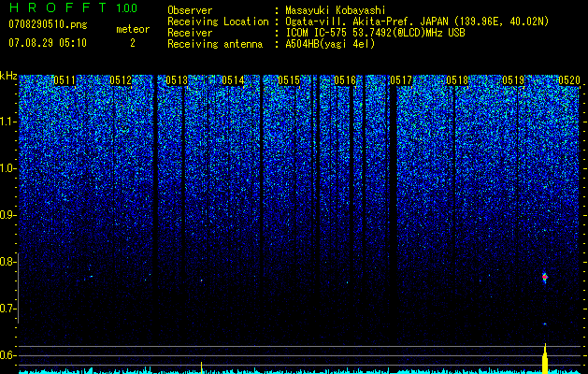588x374 pixels.
Task: Click the 0519 time marker
Action: click(x=513, y=80)
